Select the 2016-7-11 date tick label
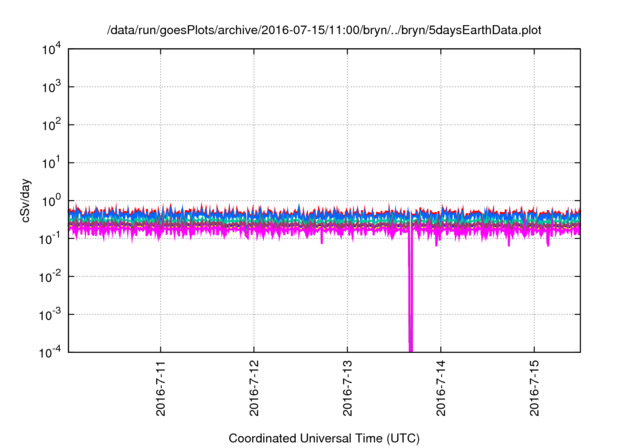 click(160, 388)
